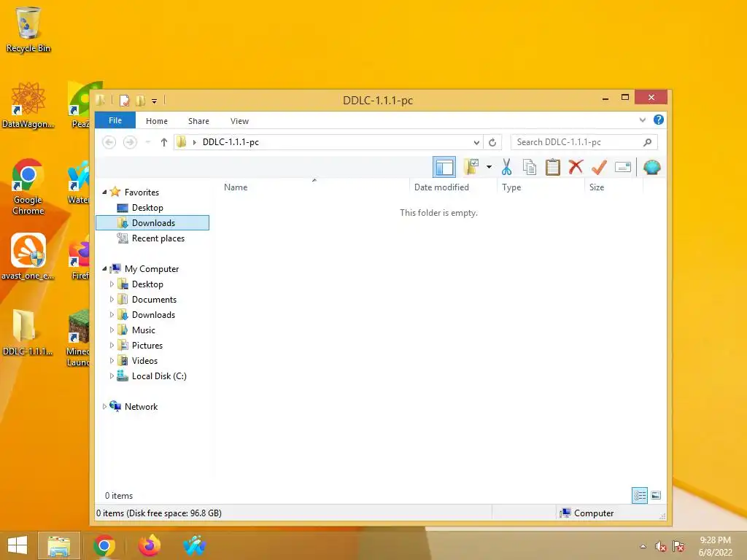Click the Back navigation arrow
The width and height of the screenshot is (747, 560).
(x=109, y=142)
